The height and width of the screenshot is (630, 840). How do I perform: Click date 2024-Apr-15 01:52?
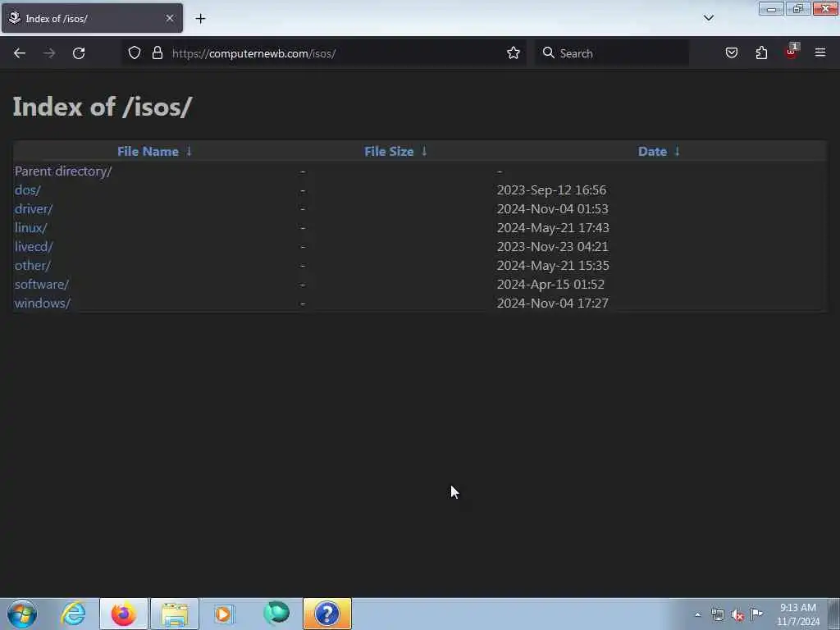pos(550,284)
